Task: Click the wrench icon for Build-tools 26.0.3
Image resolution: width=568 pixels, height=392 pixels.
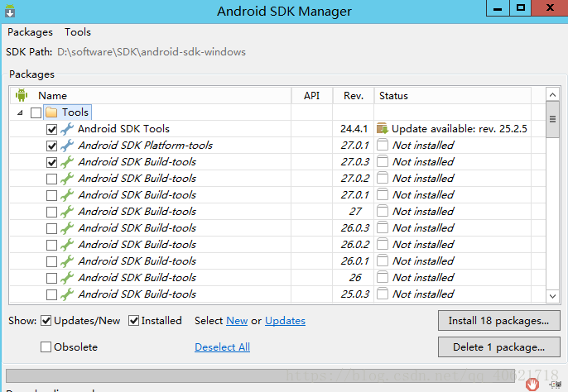Action: [67, 228]
